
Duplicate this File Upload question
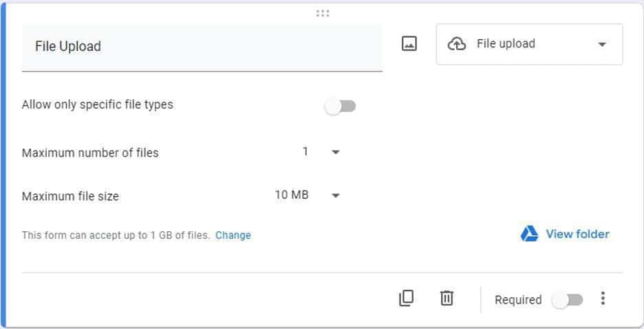point(407,298)
